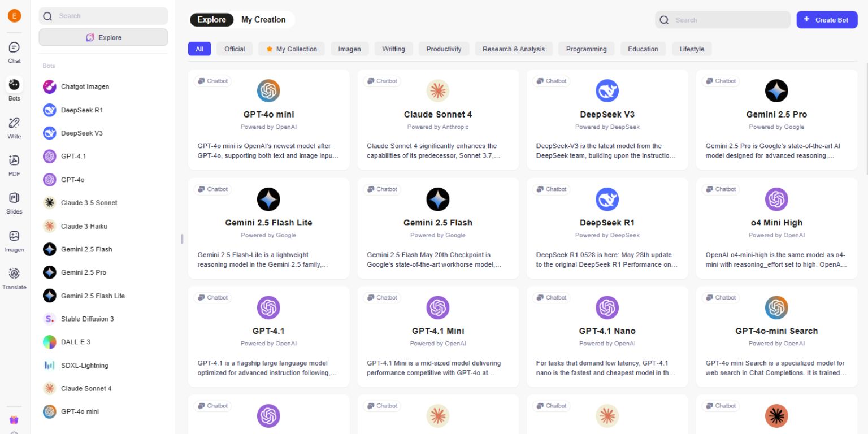The height and width of the screenshot is (434, 868).
Task: Filter bots by Writting category
Action: point(393,49)
